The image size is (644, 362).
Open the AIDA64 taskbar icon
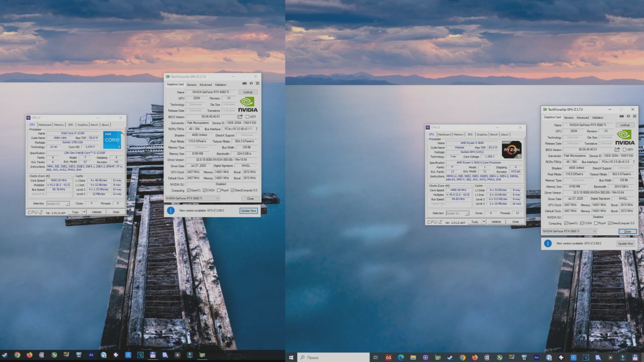pos(388,357)
